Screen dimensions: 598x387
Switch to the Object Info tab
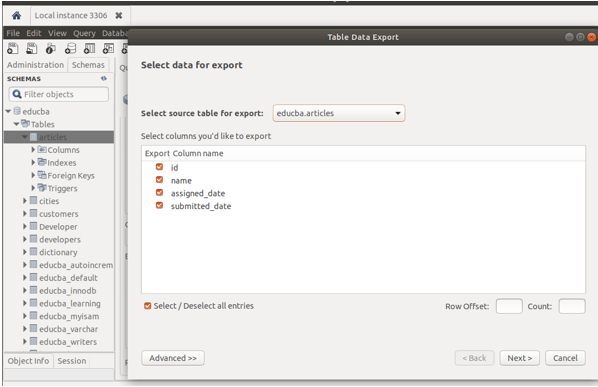pos(28,361)
